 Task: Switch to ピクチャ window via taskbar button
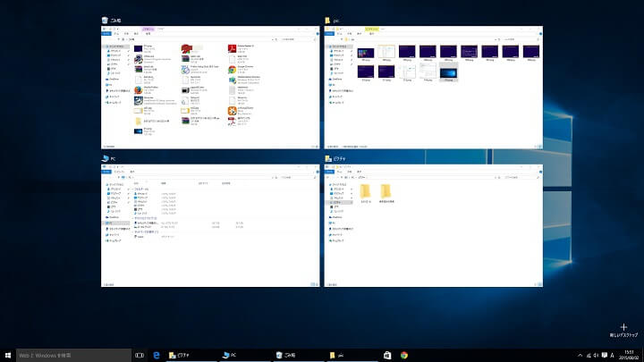[191, 355]
